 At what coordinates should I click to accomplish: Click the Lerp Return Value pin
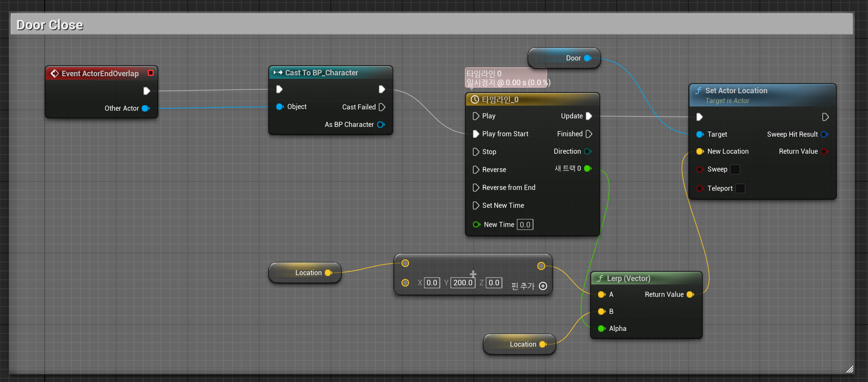pyautogui.click(x=690, y=294)
